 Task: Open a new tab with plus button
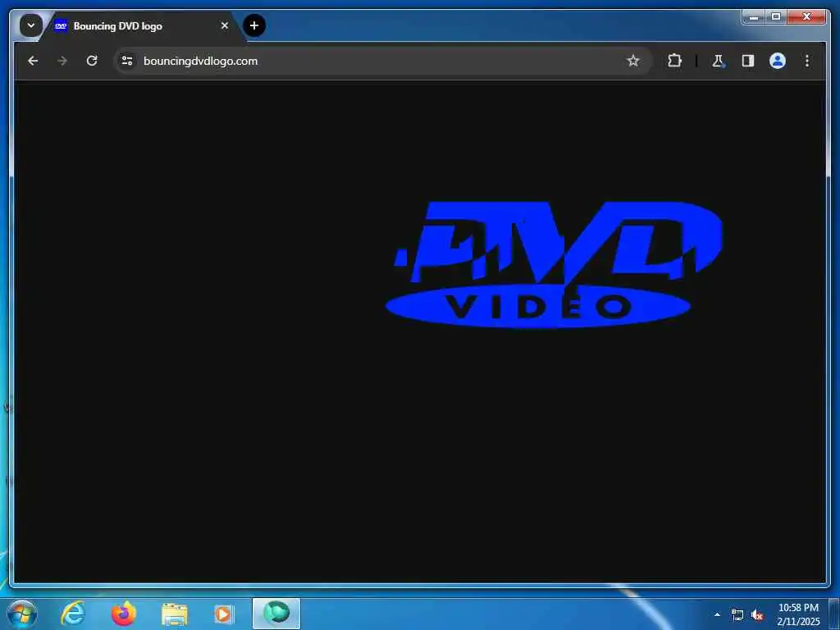[x=254, y=25]
